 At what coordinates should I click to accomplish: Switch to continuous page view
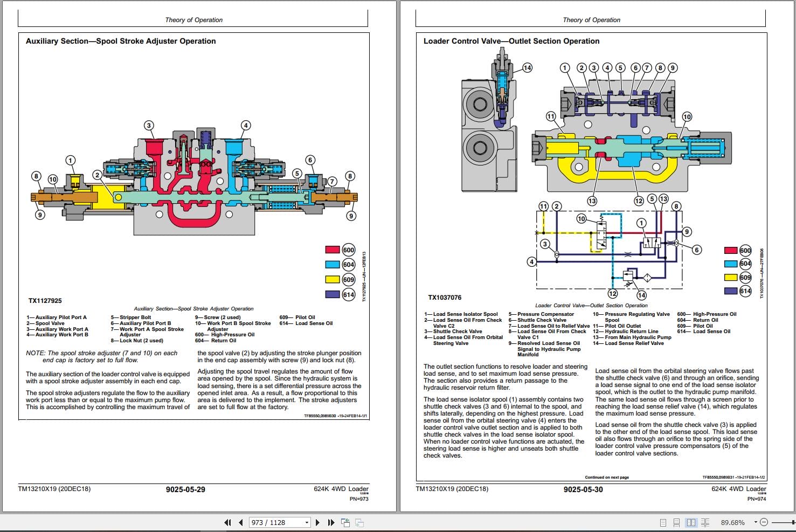[677, 522]
